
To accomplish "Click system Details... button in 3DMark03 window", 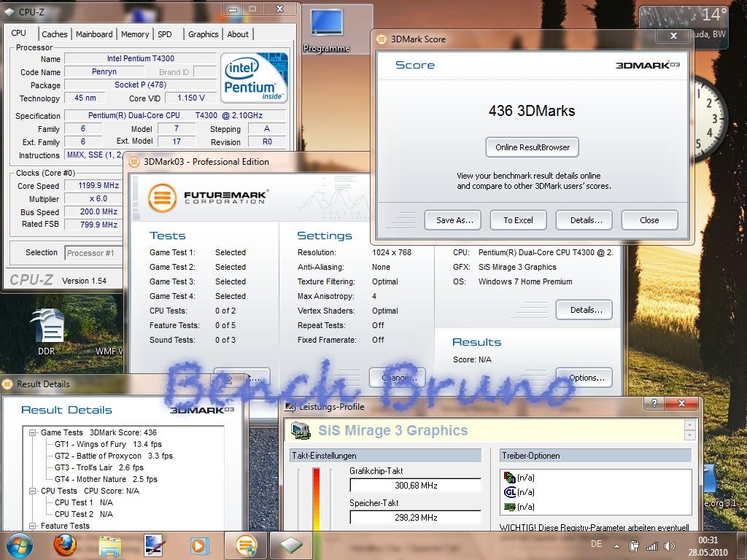I will [x=584, y=310].
